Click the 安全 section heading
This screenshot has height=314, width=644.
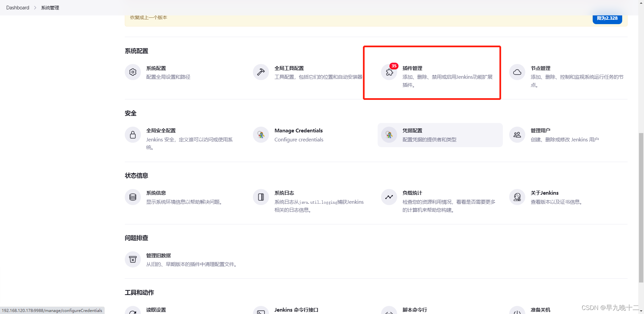pos(130,113)
